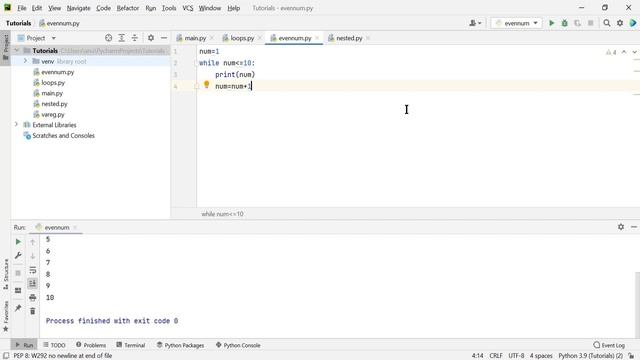This screenshot has height=360, width=640.
Task: Rerun evennum in Run panel
Action: [x=18, y=242]
